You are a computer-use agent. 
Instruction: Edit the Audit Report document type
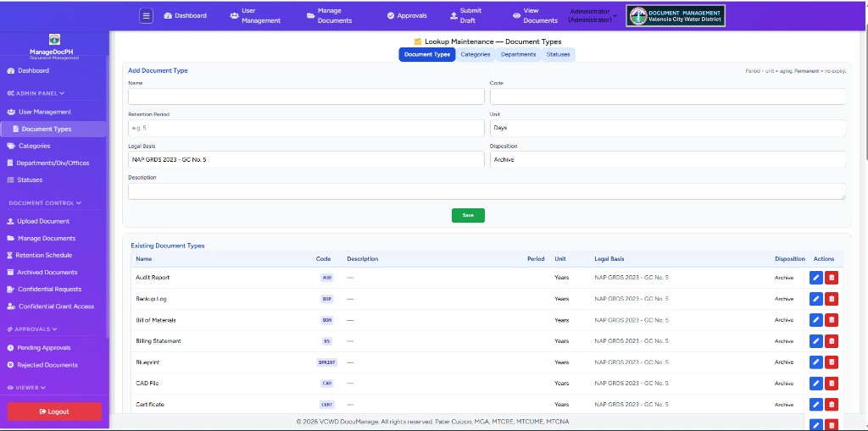tap(816, 278)
